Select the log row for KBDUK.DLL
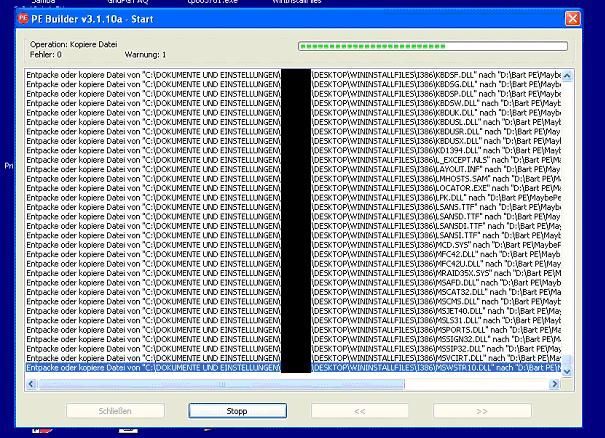The image size is (605, 438). 293,113
